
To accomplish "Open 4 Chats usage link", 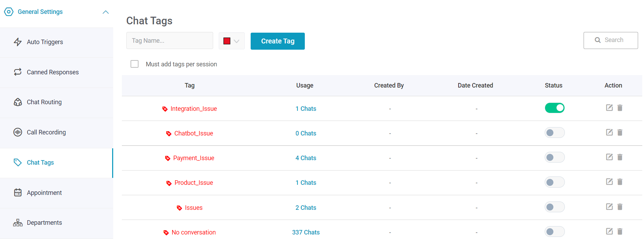I will [306, 158].
